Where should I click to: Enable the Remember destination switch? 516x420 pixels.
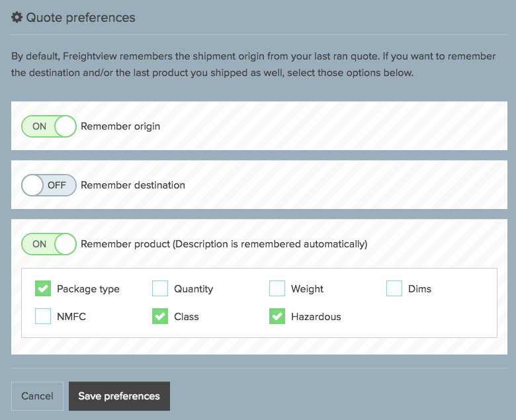pyautogui.click(x=49, y=185)
